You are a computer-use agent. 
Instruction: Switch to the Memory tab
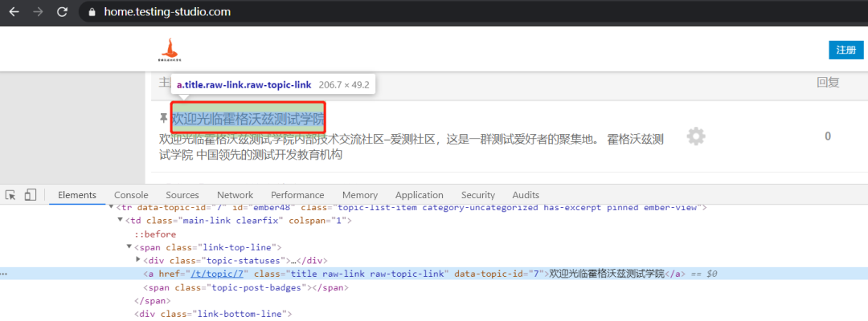[x=360, y=195]
